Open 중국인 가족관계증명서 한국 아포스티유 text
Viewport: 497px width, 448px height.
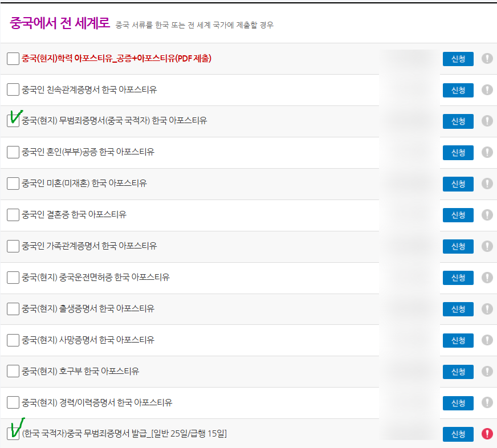pos(89,246)
